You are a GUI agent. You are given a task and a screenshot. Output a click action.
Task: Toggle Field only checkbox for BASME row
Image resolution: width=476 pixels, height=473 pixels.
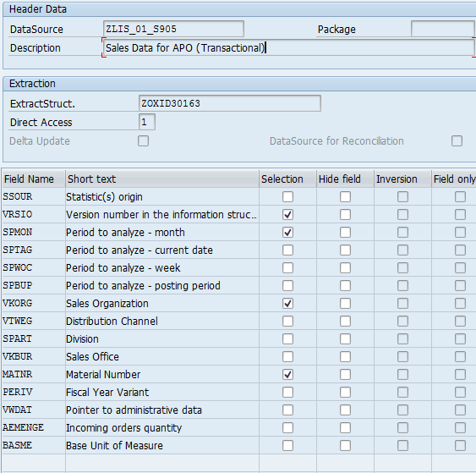pyautogui.click(x=460, y=446)
